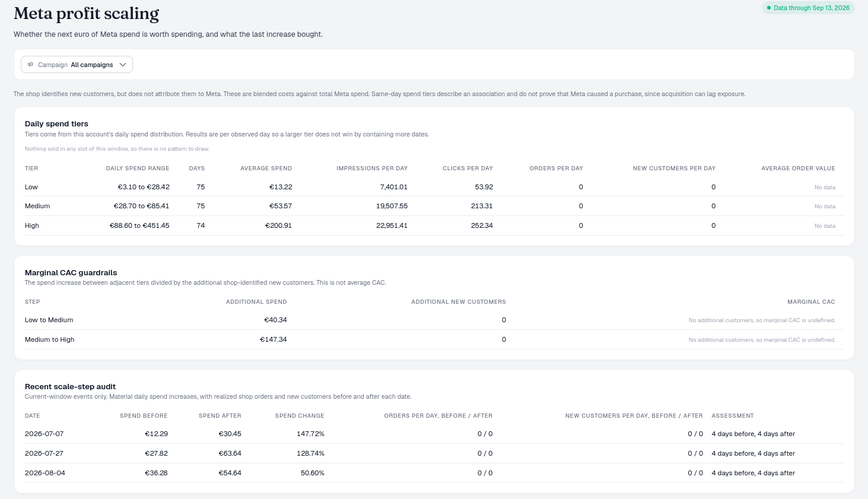Click the 'Marginal CAC guardrails' heading

[71, 273]
